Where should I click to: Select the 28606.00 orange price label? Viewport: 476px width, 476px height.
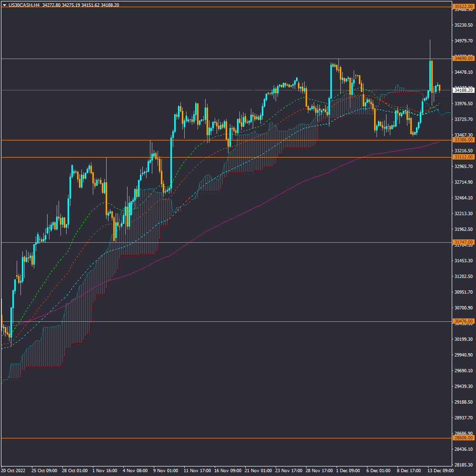463,438
